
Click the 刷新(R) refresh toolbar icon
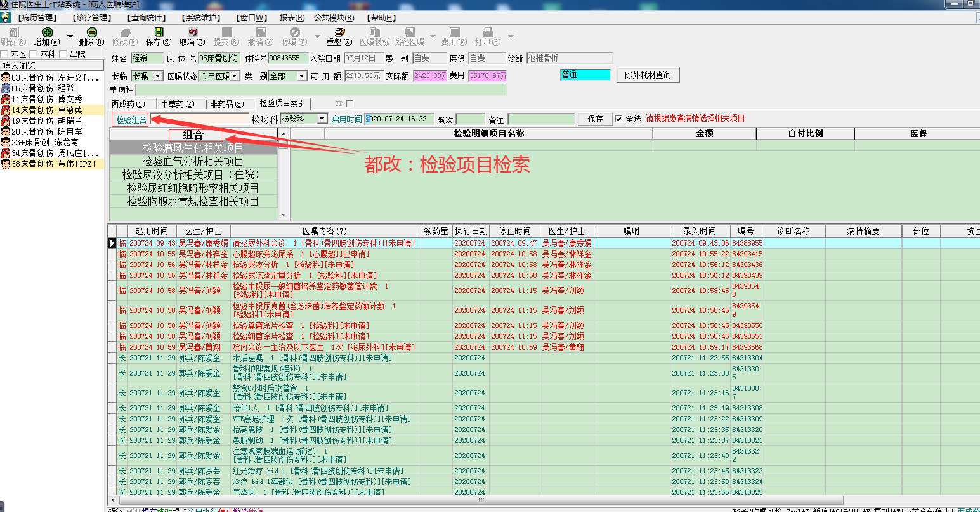(x=13, y=32)
